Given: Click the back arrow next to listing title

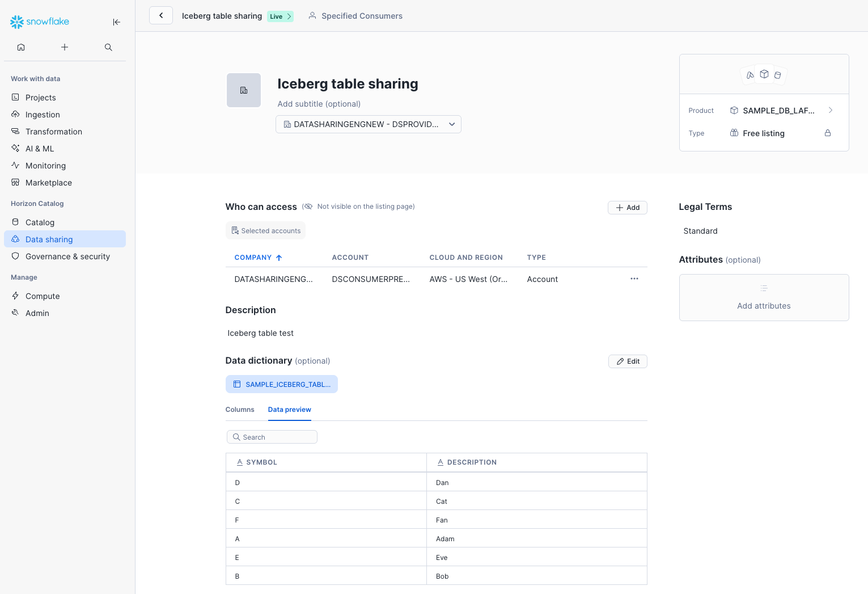Looking at the screenshot, I should [161, 15].
